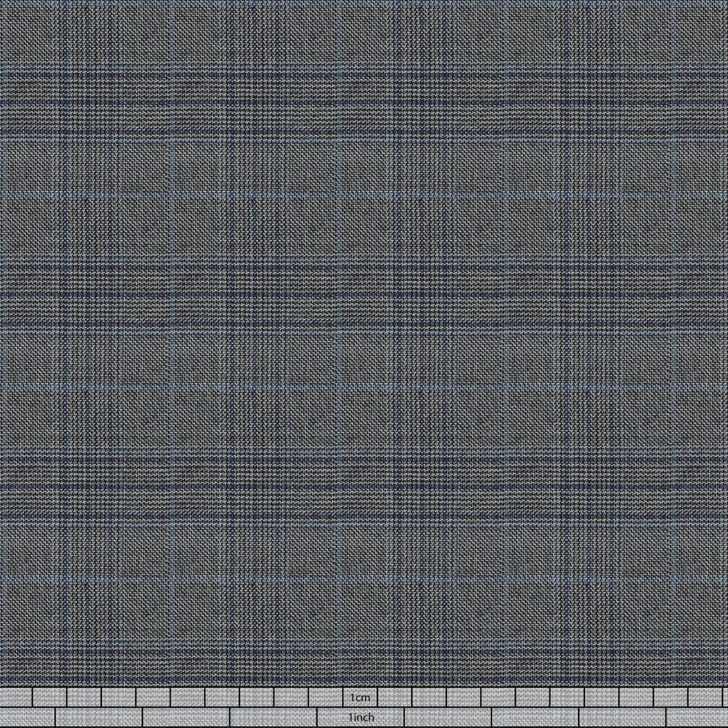728x728 pixels.
Task: Click the second inch cell from left
Action: click(x=99, y=717)
